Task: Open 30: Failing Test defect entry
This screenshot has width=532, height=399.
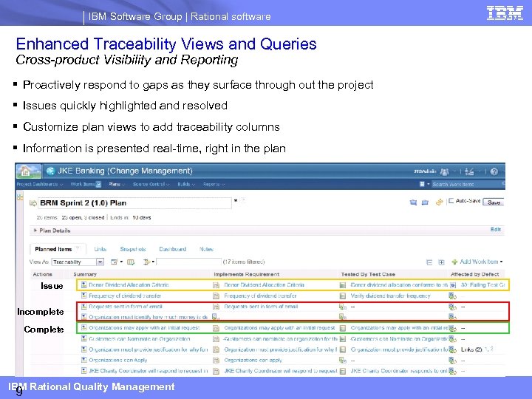Action: coord(482,285)
